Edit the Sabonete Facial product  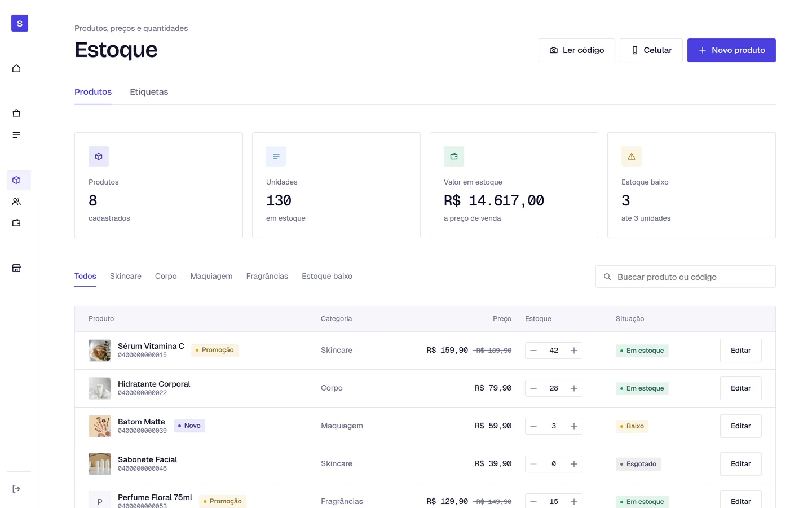[x=741, y=464]
